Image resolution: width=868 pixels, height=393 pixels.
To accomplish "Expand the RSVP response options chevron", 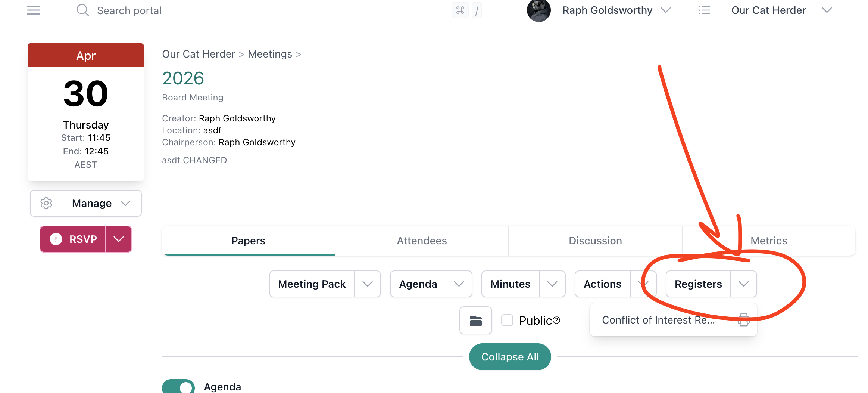I will [119, 239].
